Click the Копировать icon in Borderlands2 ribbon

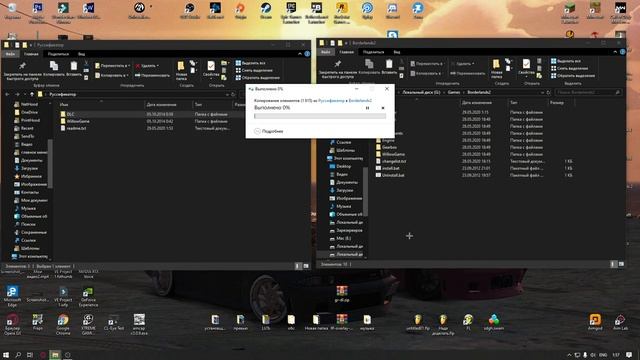[369, 64]
